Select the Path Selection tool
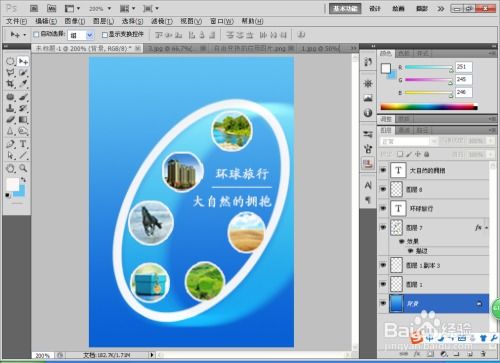500x363 pixels. click(x=10, y=155)
